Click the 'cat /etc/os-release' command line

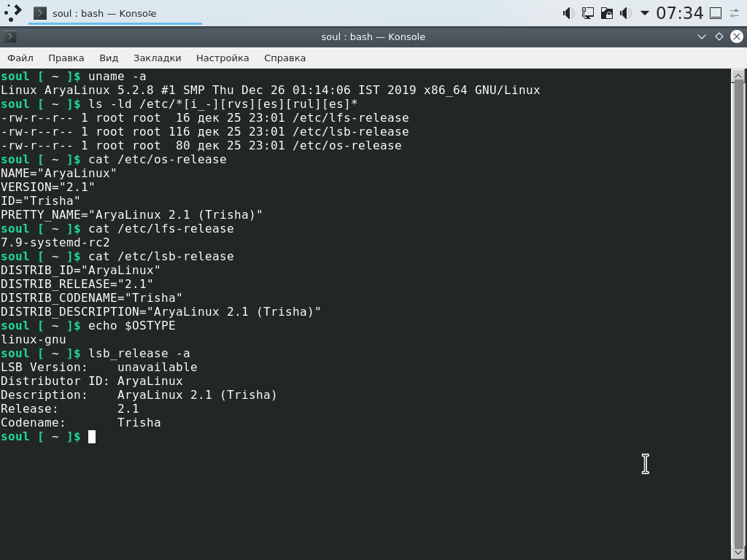click(x=113, y=159)
